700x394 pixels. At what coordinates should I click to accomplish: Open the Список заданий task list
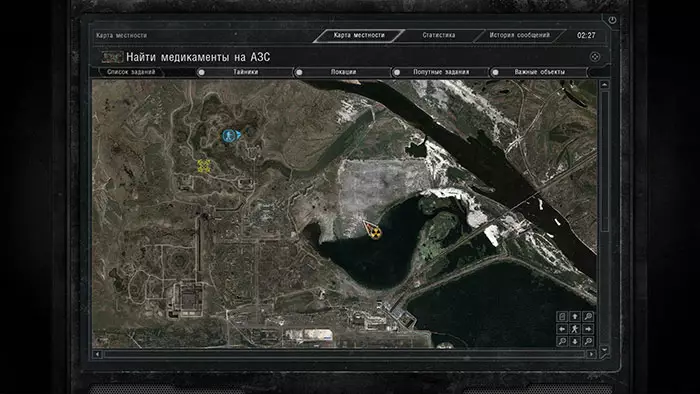point(131,72)
